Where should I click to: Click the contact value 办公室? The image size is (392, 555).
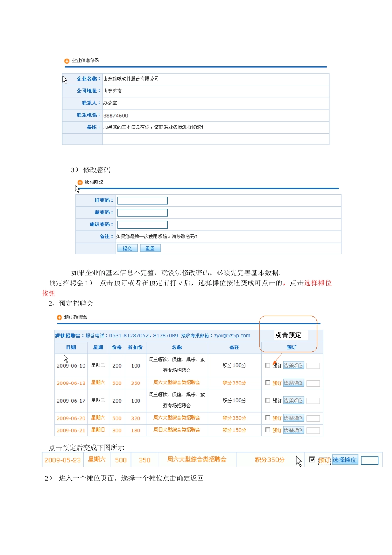pyautogui.click(x=110, y=103)
